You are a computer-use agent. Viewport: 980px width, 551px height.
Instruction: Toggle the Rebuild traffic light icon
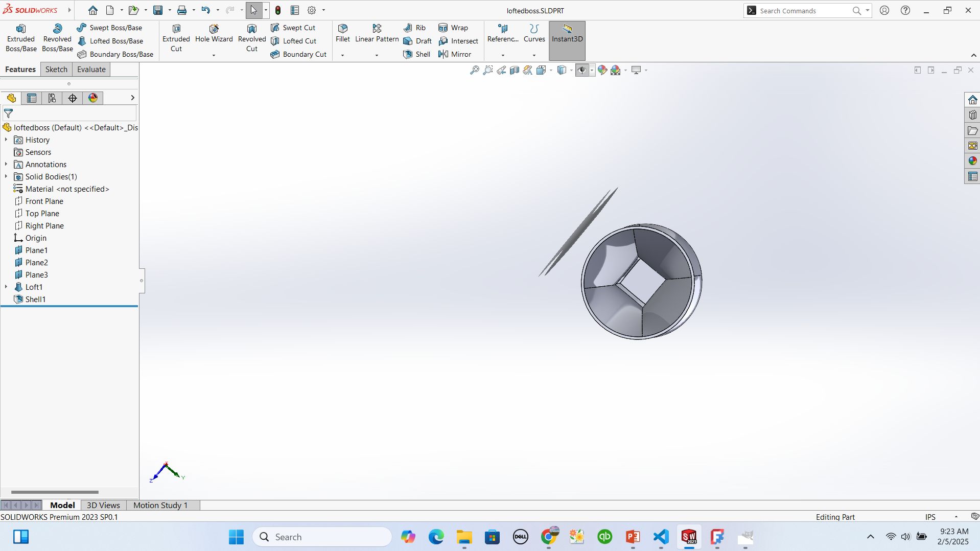click(x=278, y=10)
